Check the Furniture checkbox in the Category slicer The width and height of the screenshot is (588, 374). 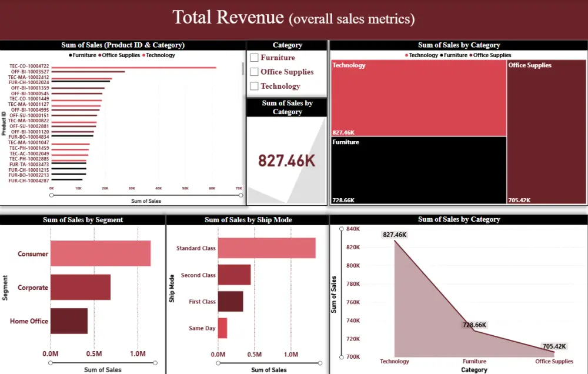point(255,58)
